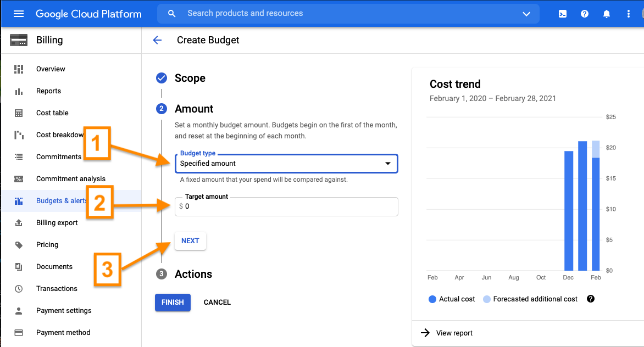
Task: Click the Payment method card icon
Action: (19, 333)
